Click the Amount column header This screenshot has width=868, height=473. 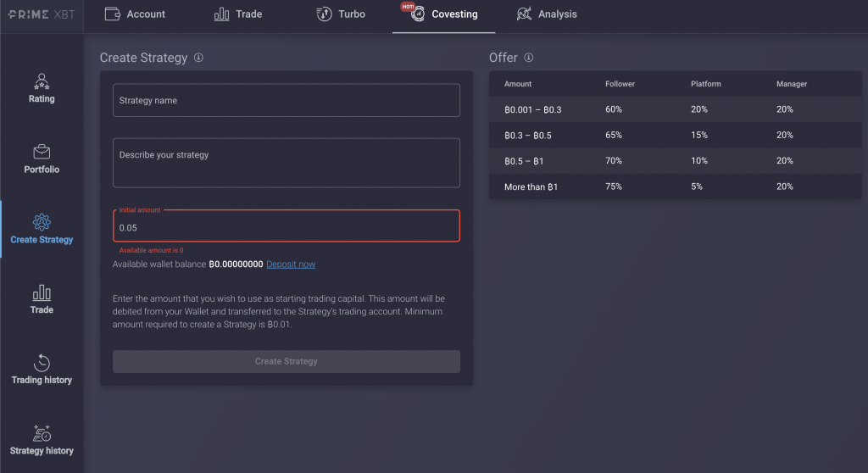click(x=518, y=84)
